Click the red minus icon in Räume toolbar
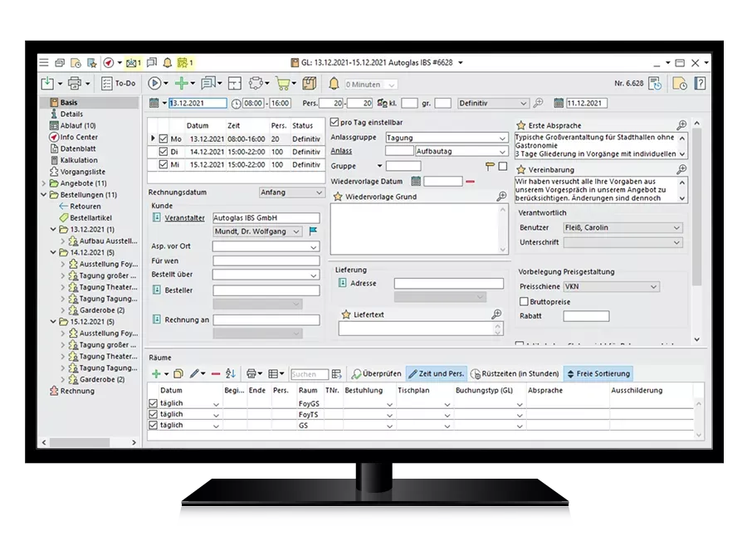This screenshot has width=747, height=560. [216, 374]
